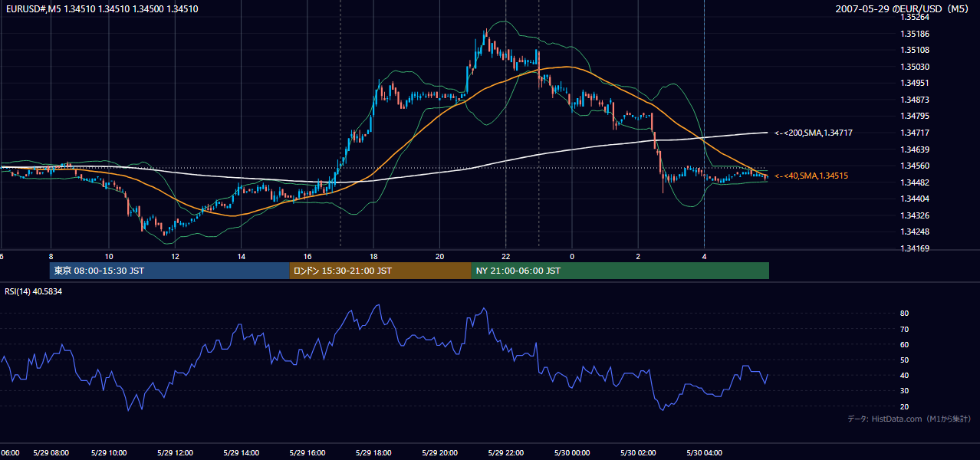Click the hour 0 label under price chart
980x460 pixels.
pyautogui.click(x=572, y=256)
